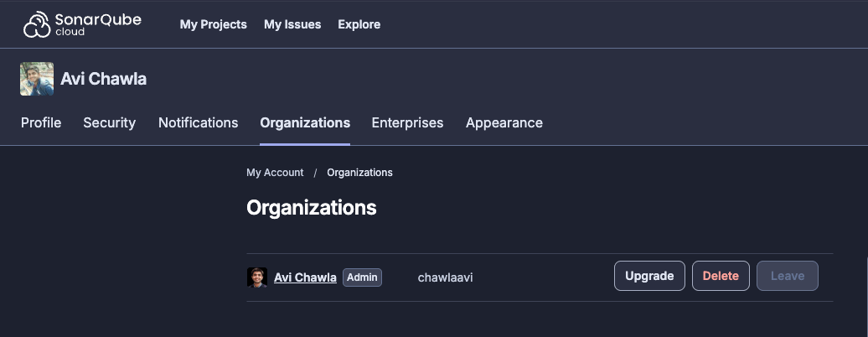The height and width of the screenshot is (337, 868).
Task: Click the Organizations page heading
Action: click(x=311, y=207)
